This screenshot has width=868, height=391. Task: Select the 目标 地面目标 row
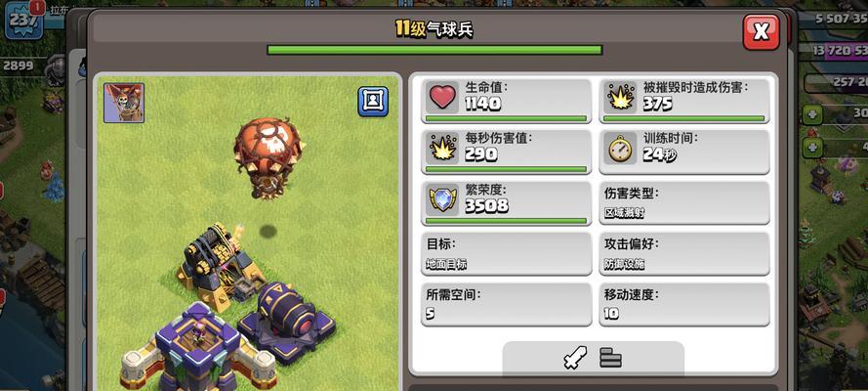pos(507,253)
